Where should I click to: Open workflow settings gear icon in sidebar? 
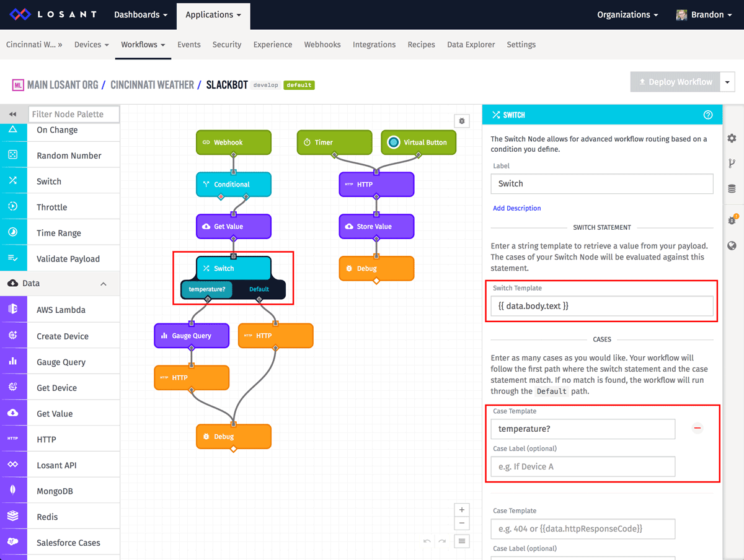(x=732, y=138)
